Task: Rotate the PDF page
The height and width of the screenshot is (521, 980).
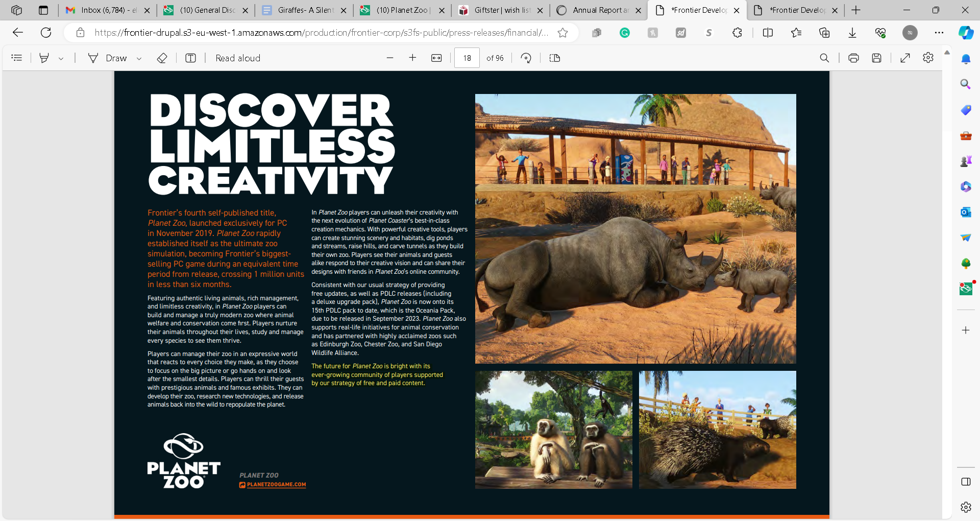Action: pyautogui.click(x=526, y=58)
